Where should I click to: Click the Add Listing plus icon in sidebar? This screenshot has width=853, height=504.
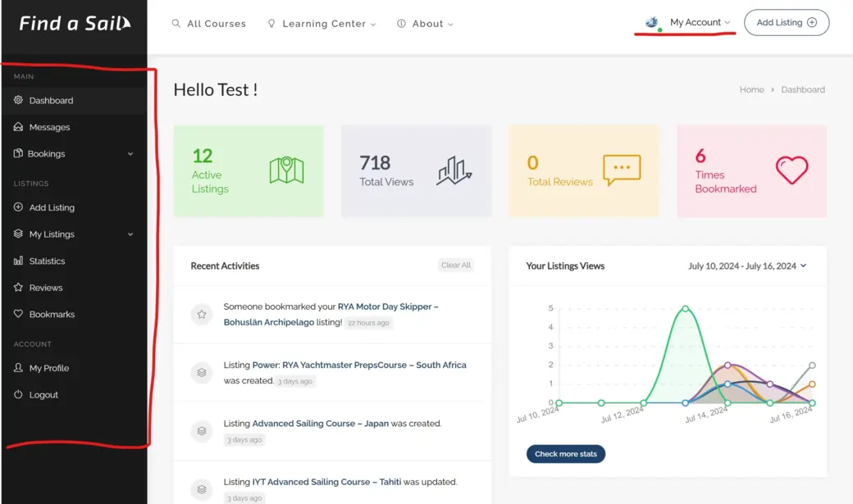click(19, 208)
